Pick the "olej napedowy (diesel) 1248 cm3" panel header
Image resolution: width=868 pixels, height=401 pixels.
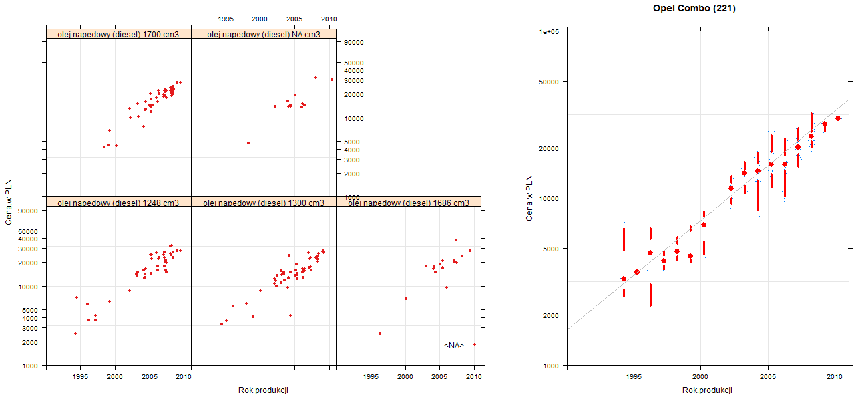(x=119, y=203)
